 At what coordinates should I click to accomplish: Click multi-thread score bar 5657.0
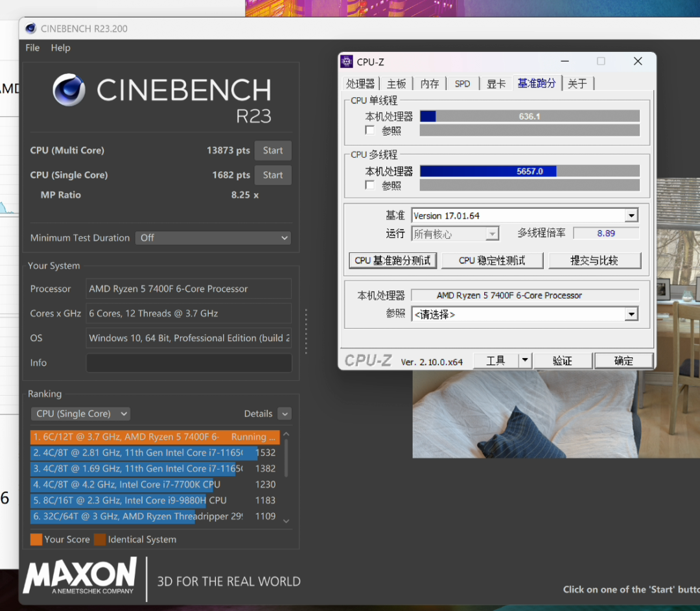(530, 171)
